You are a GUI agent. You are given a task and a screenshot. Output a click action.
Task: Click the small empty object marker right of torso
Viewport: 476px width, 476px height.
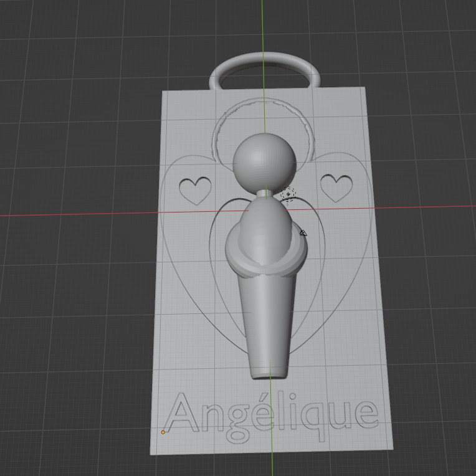[303, 233]
